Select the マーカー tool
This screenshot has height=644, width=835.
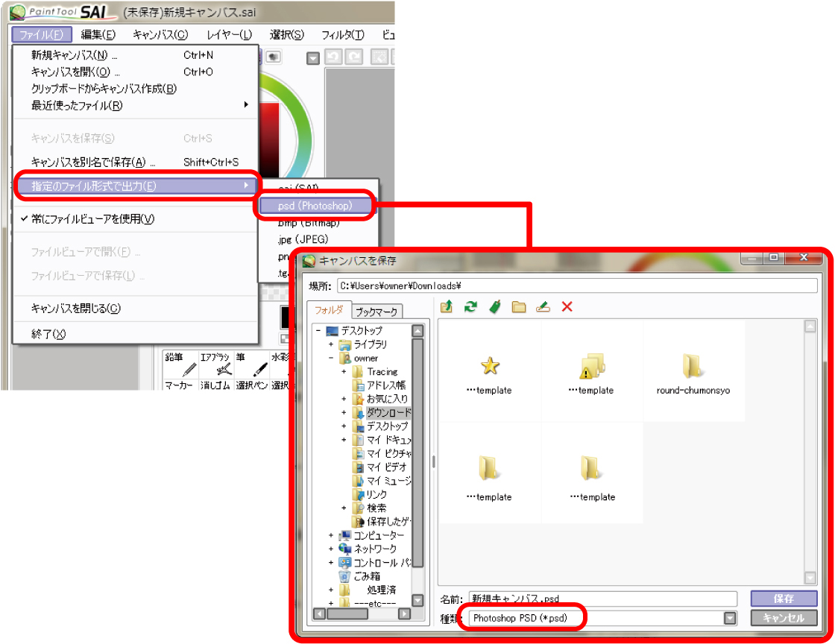pos(180,385)
